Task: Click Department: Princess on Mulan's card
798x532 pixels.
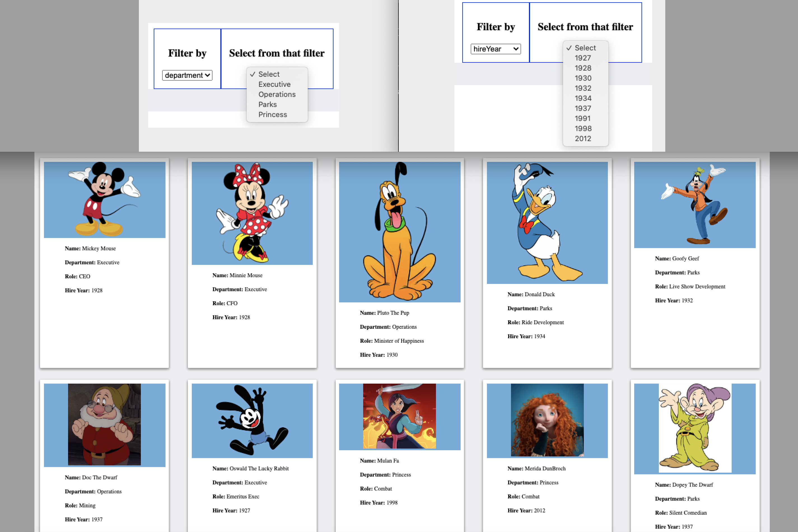Action: (x=386, y=475)
